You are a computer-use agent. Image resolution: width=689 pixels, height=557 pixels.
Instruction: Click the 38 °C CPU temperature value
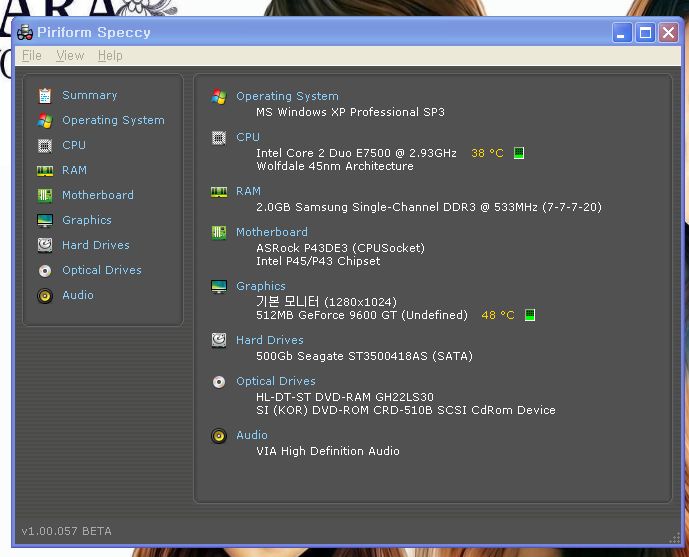point(487,153)
